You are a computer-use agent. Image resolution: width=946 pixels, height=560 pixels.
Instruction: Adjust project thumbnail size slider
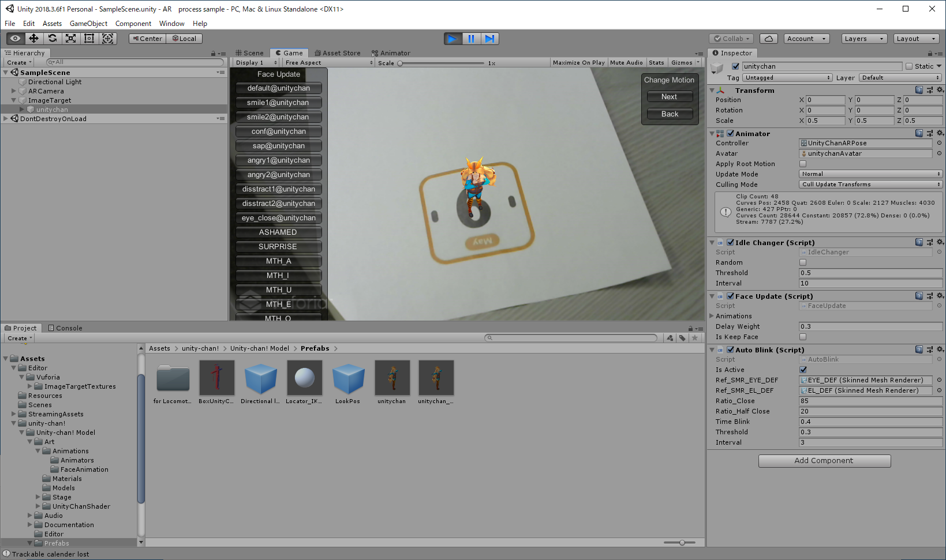(679, 543)
